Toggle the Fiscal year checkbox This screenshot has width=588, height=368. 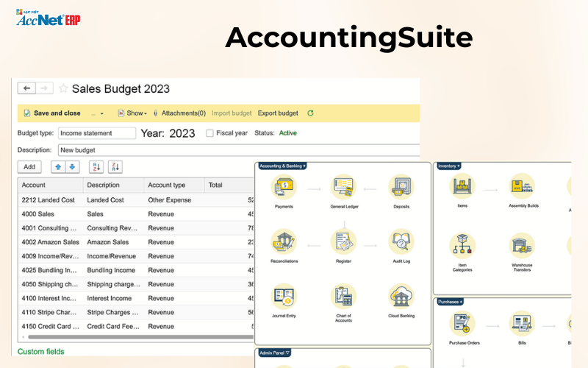[x=209, y=133]
